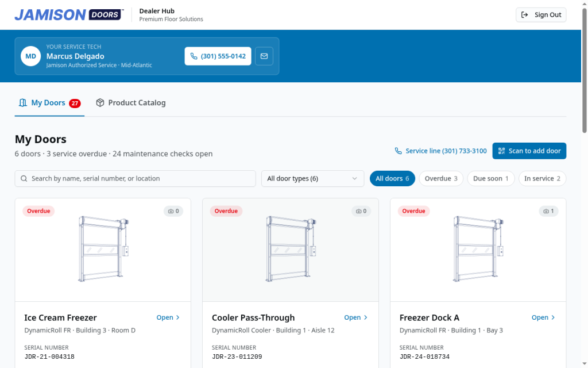
Task: Click the page vertical scrollbar
Action: tap(584, 71)
